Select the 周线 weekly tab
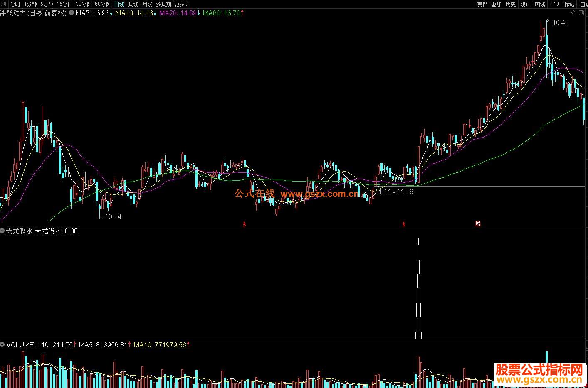 (x=133, y=4)
